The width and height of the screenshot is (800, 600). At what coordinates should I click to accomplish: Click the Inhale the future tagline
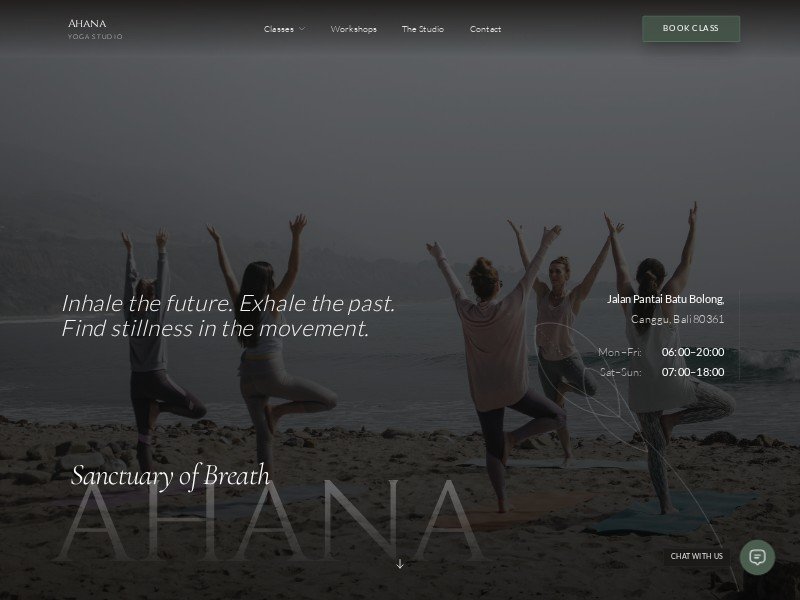pyautogui.click(x=228, y=316)
